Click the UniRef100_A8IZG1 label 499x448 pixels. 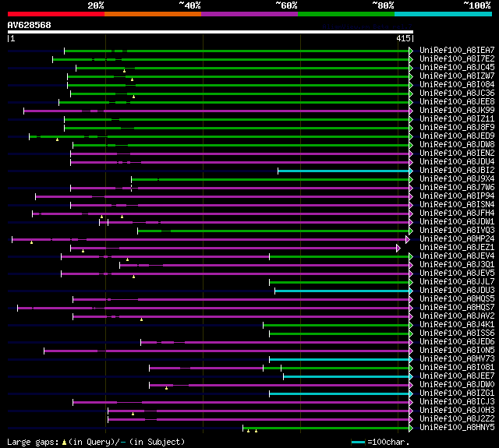457,393
